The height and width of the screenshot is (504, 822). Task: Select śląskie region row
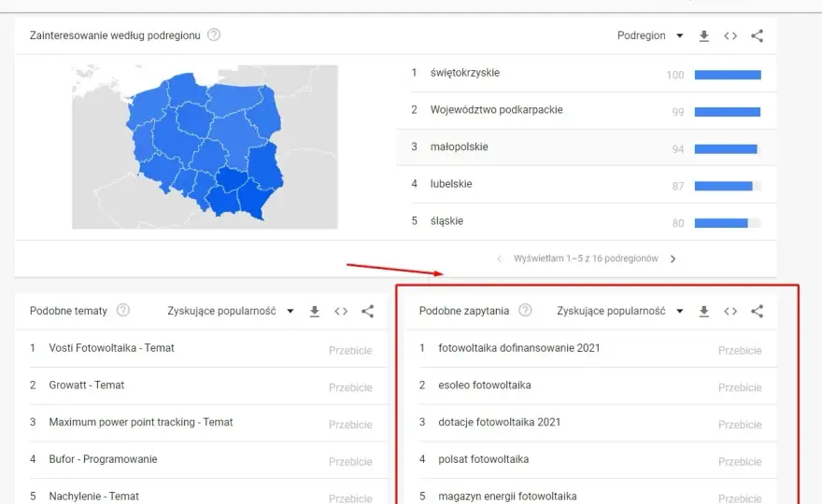tap(586, 221)
